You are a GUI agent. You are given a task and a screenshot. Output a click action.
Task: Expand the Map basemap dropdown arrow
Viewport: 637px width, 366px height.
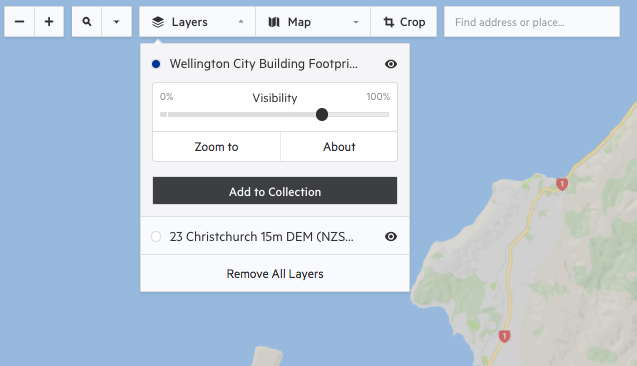pyautogui.click(x=356, y=22)
